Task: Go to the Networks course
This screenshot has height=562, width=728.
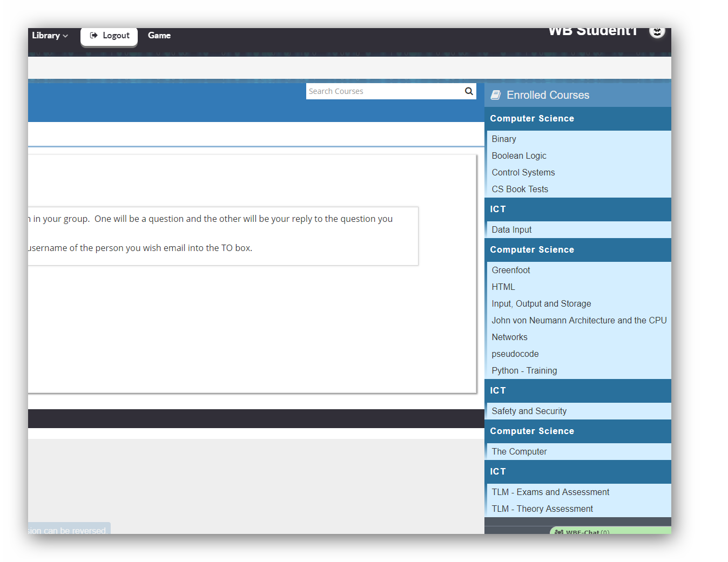Action: 509,337
